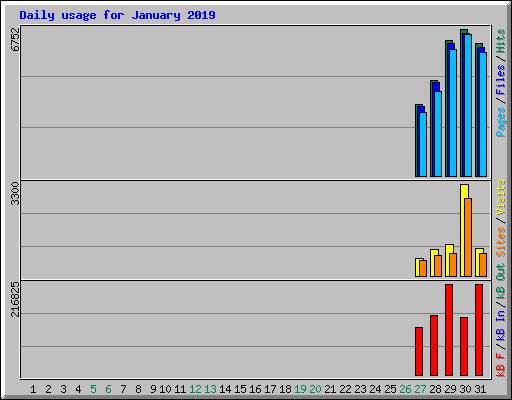This screenshot has width=512, height=400.
Task: Click the day 30 cyan pages bar
Action: [468, 105]
